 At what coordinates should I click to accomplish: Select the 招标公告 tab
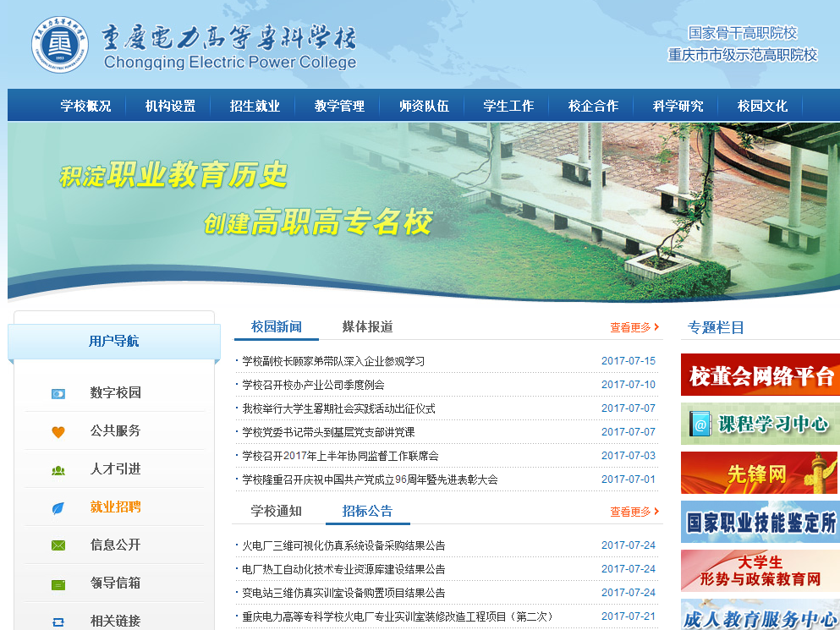[367, 512]
